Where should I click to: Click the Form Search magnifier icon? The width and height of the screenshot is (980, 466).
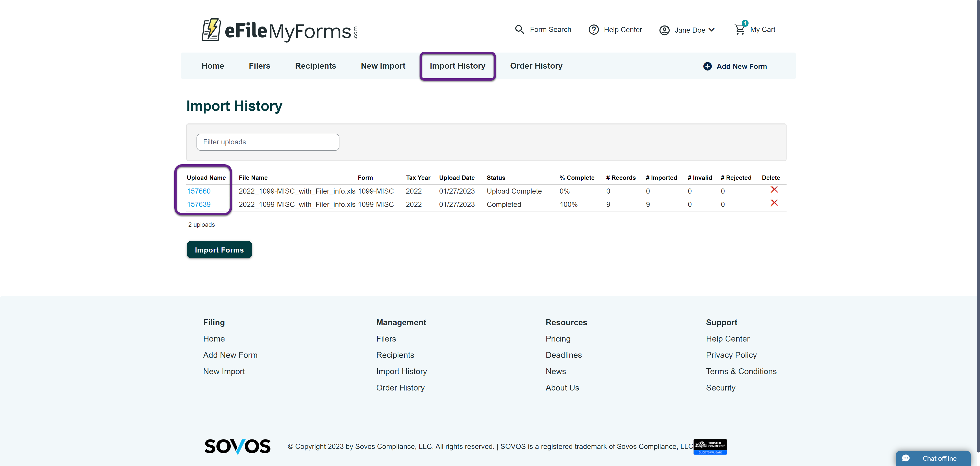pyautogui.click(x=519, y=29)
